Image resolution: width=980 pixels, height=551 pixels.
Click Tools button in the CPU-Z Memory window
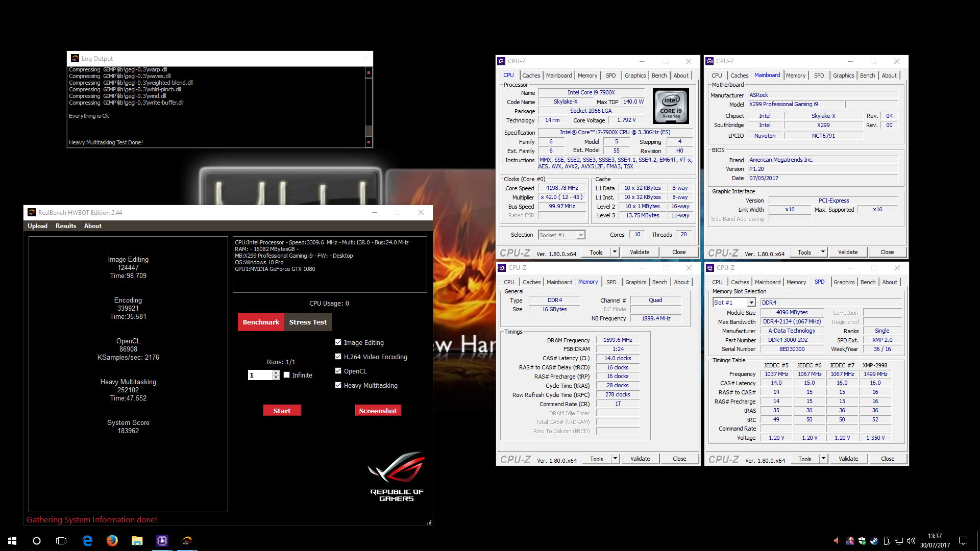(x=597, y=459)
